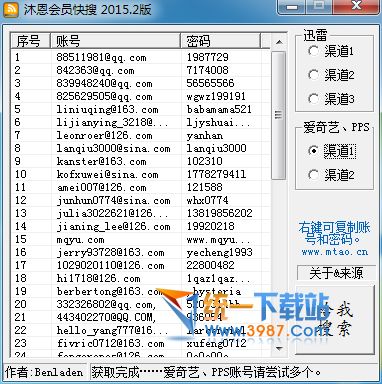
Task: Click the orange RSS app icon in title bar
Action: [x=11, y=9]
